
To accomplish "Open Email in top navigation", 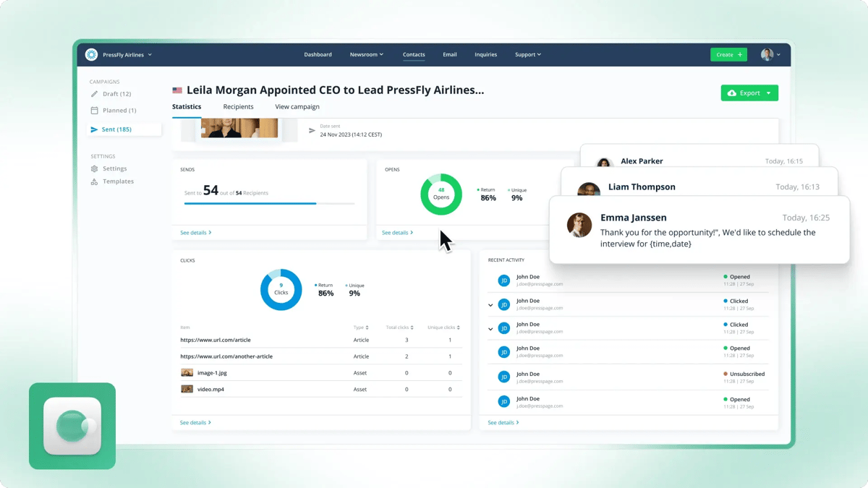I will [x=450, y=54].
